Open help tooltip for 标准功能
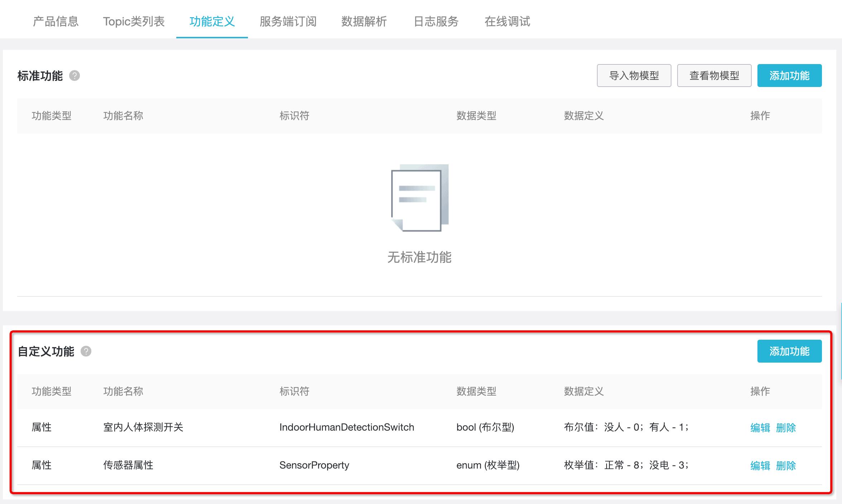The image size is (842, 504). 74,76
